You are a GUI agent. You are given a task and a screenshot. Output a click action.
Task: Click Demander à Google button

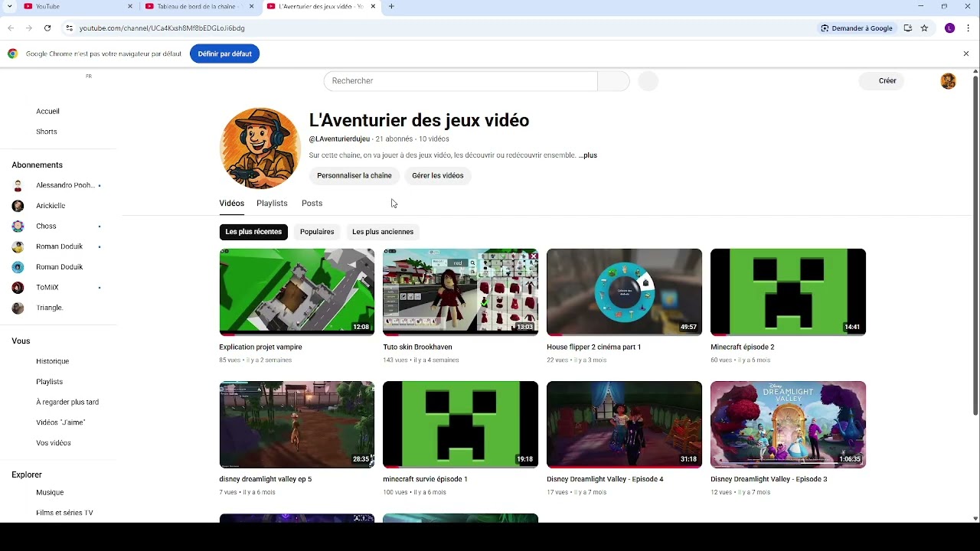[857, 28]
